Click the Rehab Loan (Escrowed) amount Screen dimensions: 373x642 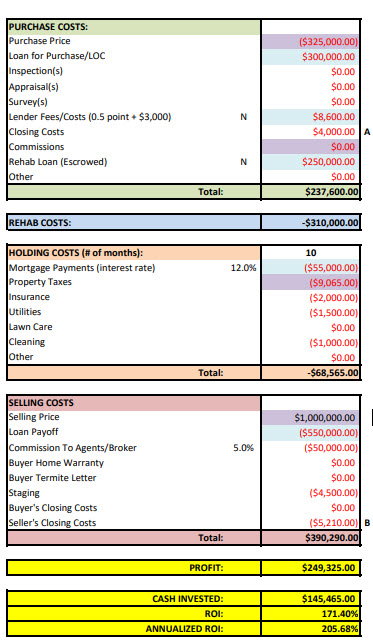[310, 162]
